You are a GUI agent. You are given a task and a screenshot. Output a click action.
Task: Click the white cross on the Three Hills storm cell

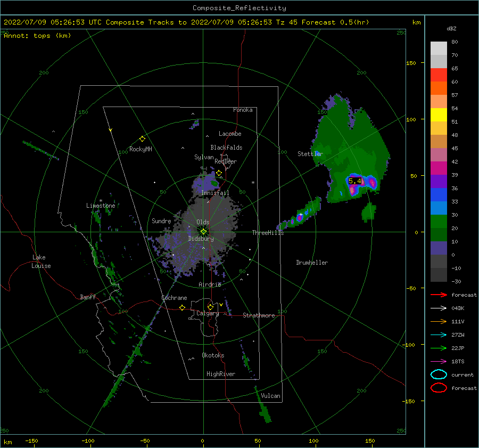tap(301, 215)
